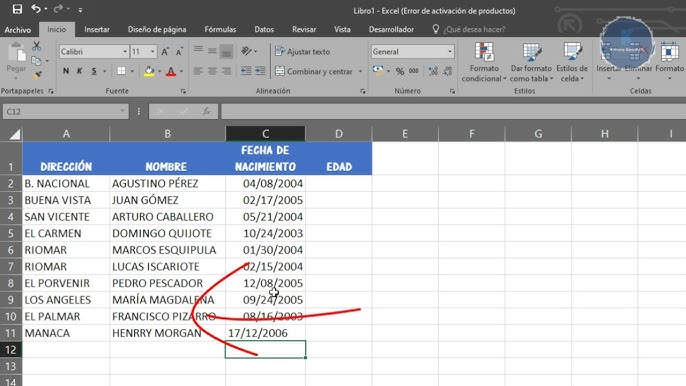
Task: Apply cell borders icon
Action: (121, 71)
